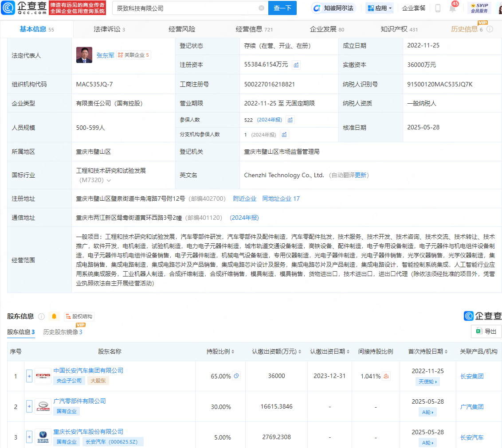
Task: Clear the search box text
Action: pyautogui.click(x=262, y=8)
